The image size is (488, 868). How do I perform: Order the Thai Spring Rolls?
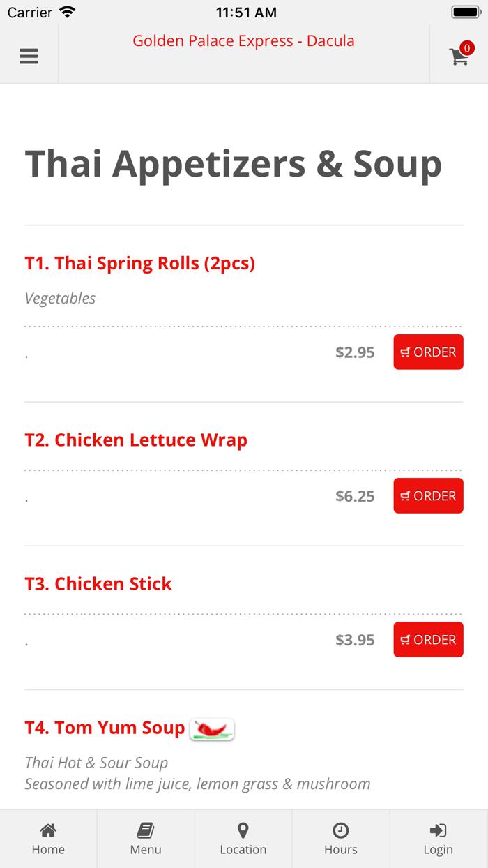tap(428, 352)
